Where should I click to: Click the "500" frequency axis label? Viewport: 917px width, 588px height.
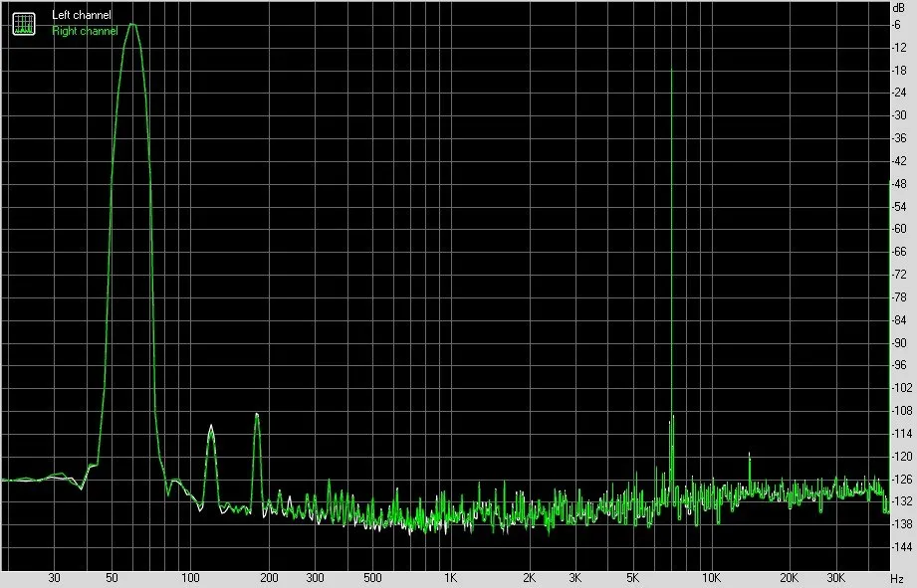372,578
